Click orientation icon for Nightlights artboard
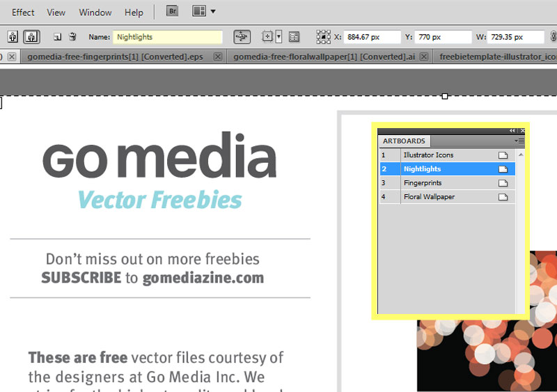557x392 pixels. point(503,169)
